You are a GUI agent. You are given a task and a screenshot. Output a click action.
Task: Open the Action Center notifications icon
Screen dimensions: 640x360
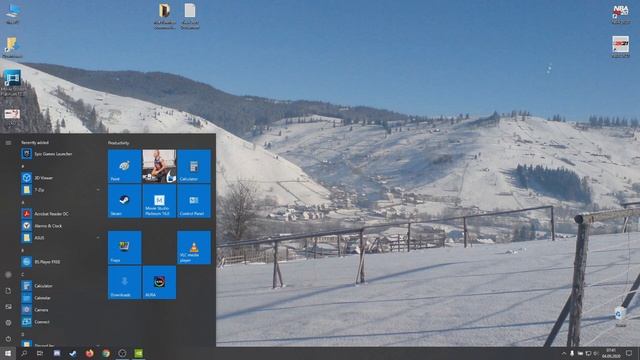tap(629, 353)
